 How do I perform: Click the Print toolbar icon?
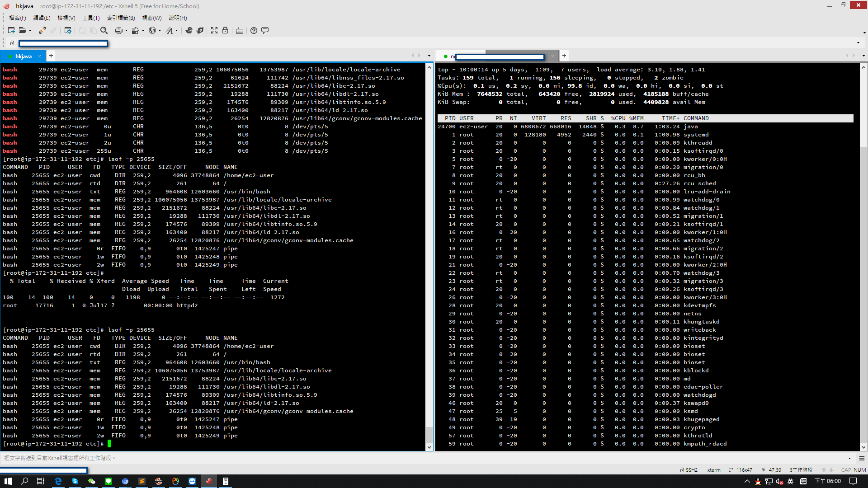[x=118, y=30]
